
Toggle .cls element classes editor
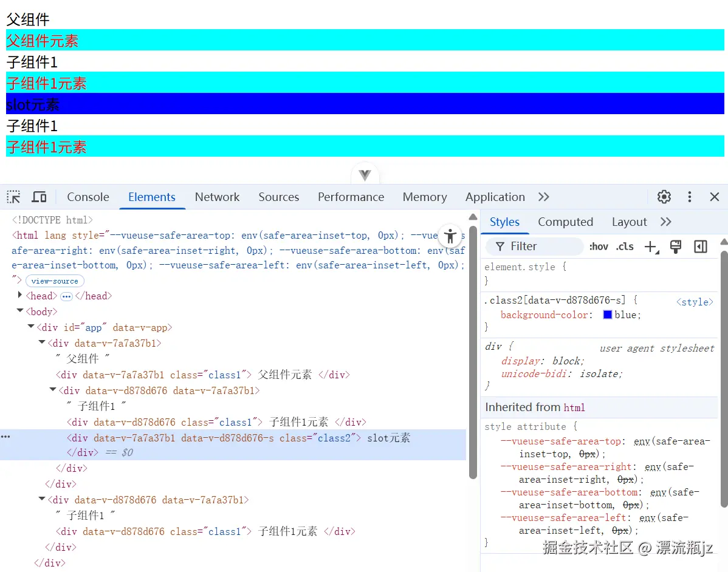coord(625,246)
